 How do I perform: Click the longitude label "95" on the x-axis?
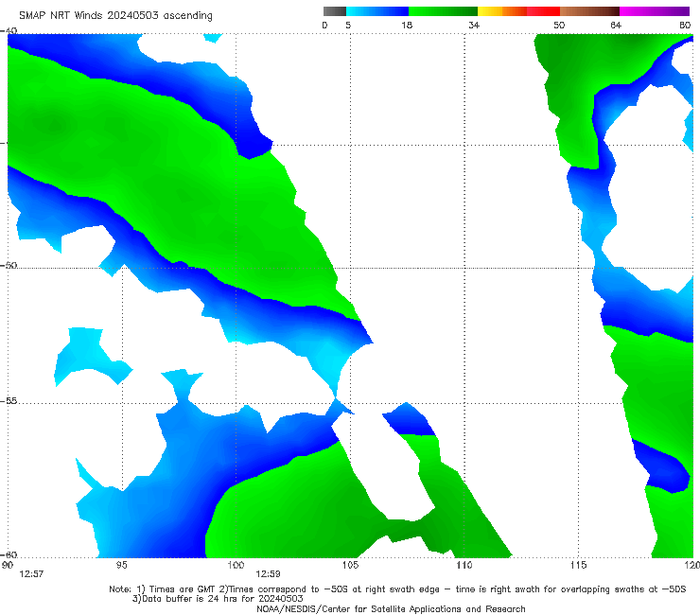121,565
